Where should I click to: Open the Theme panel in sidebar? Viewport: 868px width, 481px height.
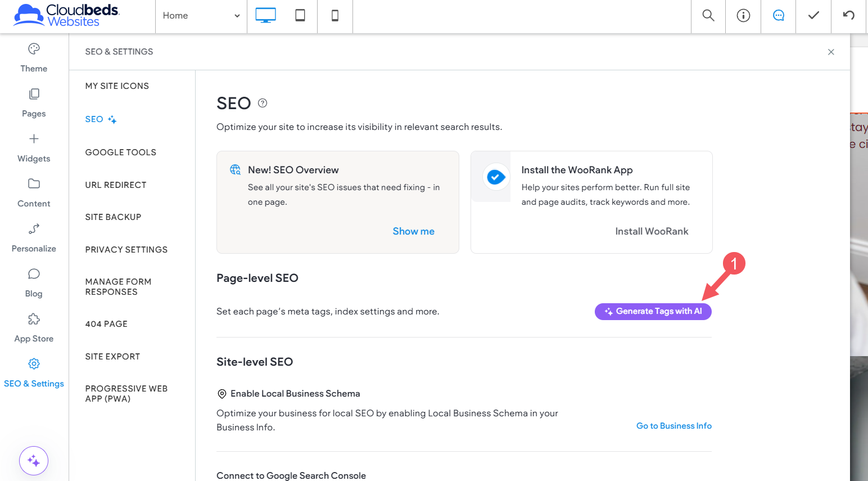[34, 57]
